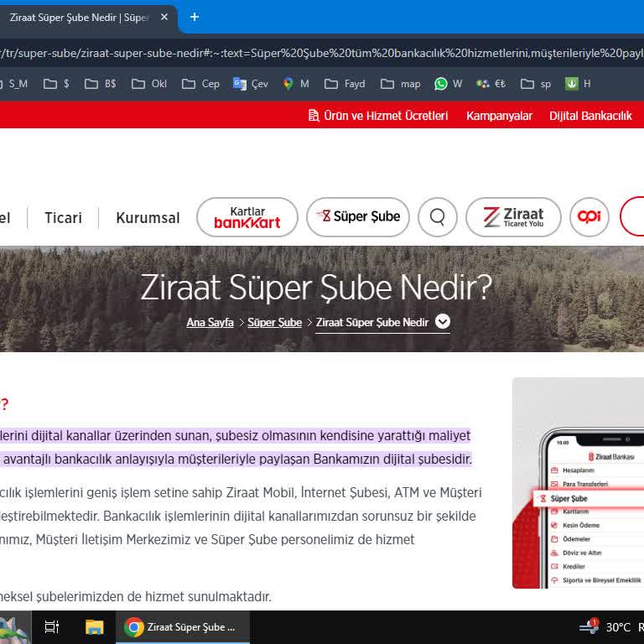644x644 pixels.
Task: Click the Kartlar bankkart button
Action: pyautogui.click(x=247, y=217)
